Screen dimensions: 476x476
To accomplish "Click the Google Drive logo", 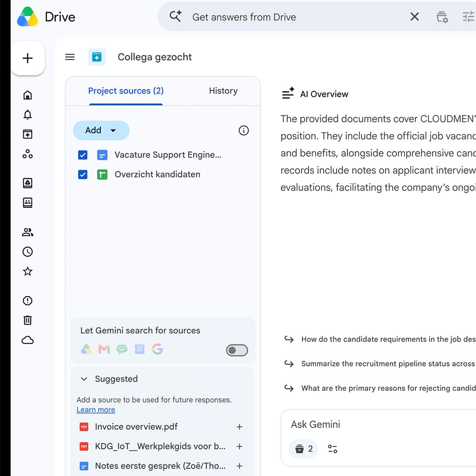I will pos(28,17).
